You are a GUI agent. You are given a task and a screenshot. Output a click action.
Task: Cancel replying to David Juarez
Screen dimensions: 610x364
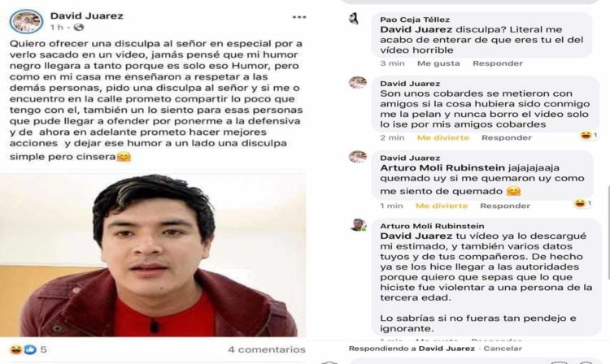(x=503, y=349)
